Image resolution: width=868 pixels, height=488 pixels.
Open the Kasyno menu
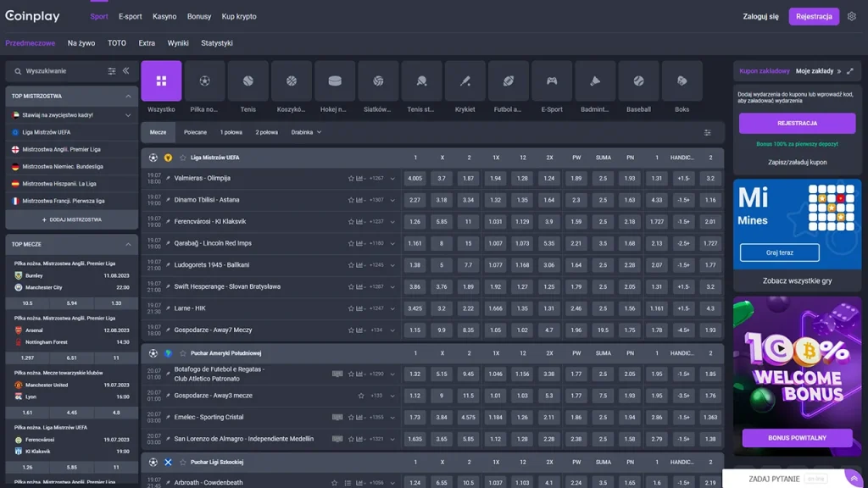click(x=164, y=17)
